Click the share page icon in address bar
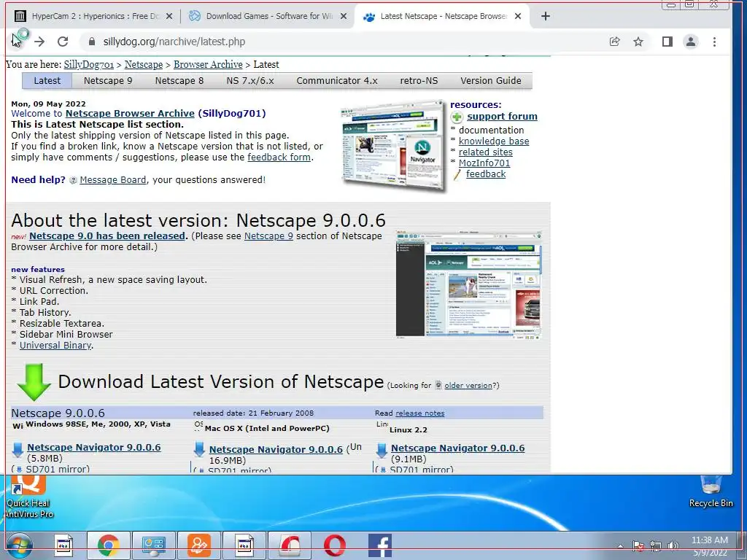 [614, 42]
